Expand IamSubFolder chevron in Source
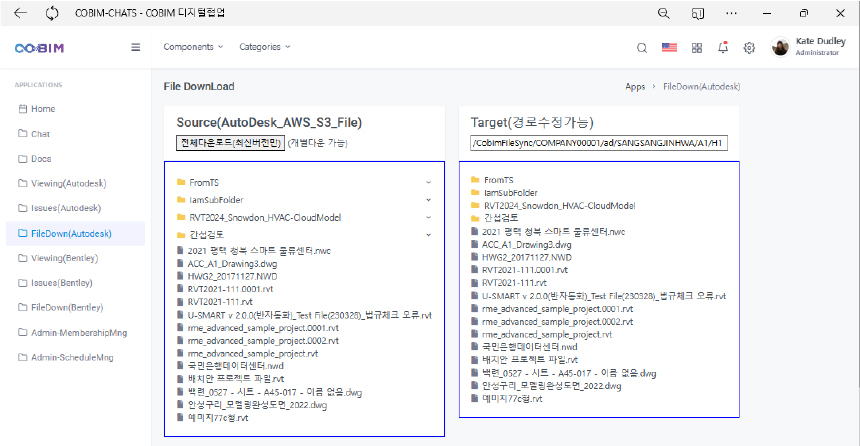The image size is (860, 446). 428,200
